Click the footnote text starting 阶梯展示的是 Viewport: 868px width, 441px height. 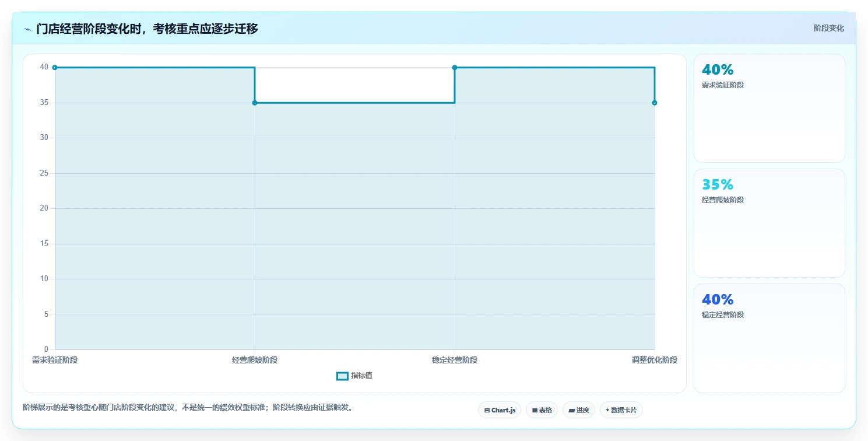(188, 407)
